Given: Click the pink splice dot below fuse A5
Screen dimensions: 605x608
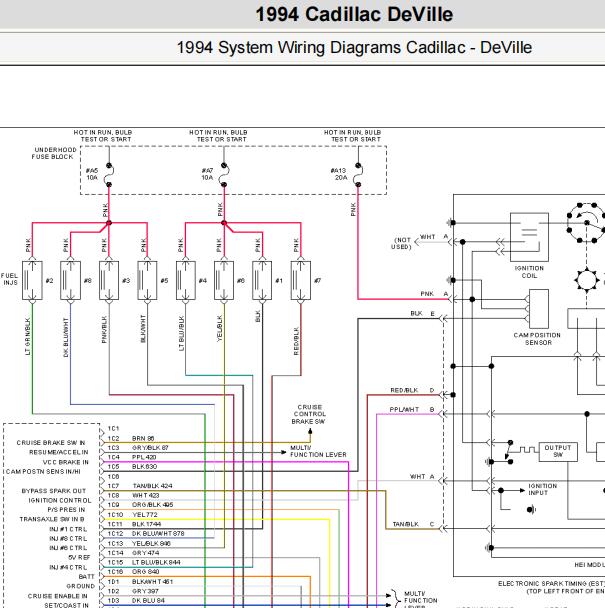Looking at the screenshot, I should click(x=109, y=223).
